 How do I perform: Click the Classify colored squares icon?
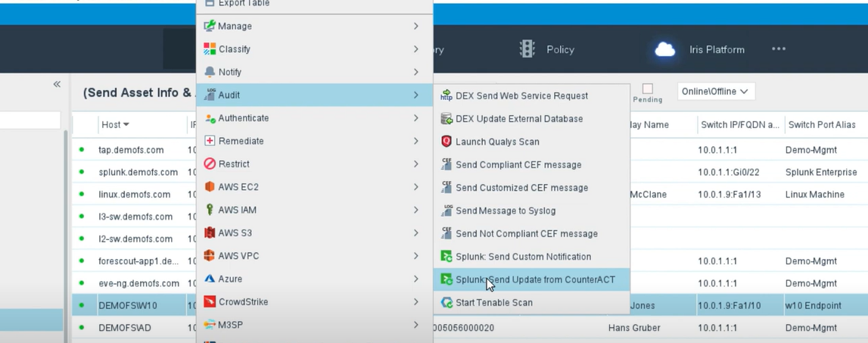210,48
